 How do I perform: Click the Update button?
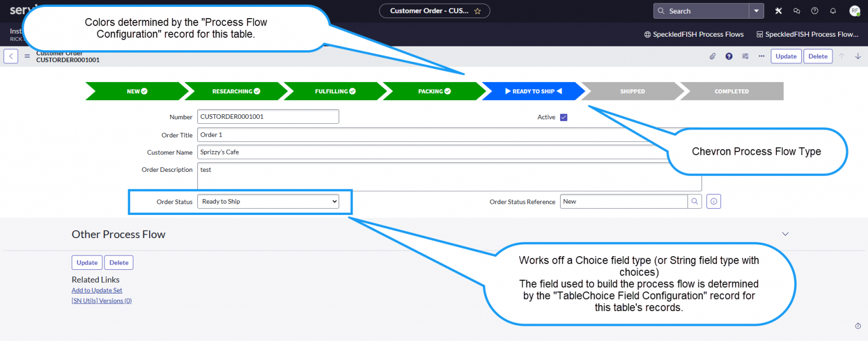(x=786, y=56)
